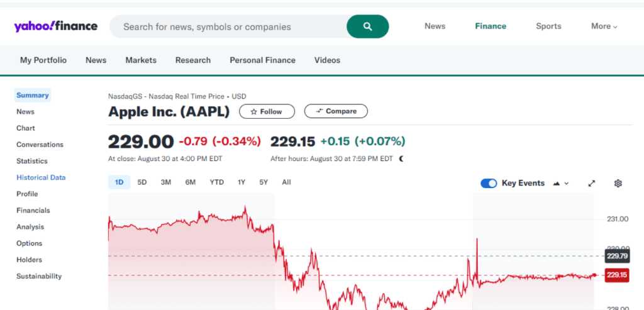
Task: Select the 1D chart range
Action: [x=119, y=182]
